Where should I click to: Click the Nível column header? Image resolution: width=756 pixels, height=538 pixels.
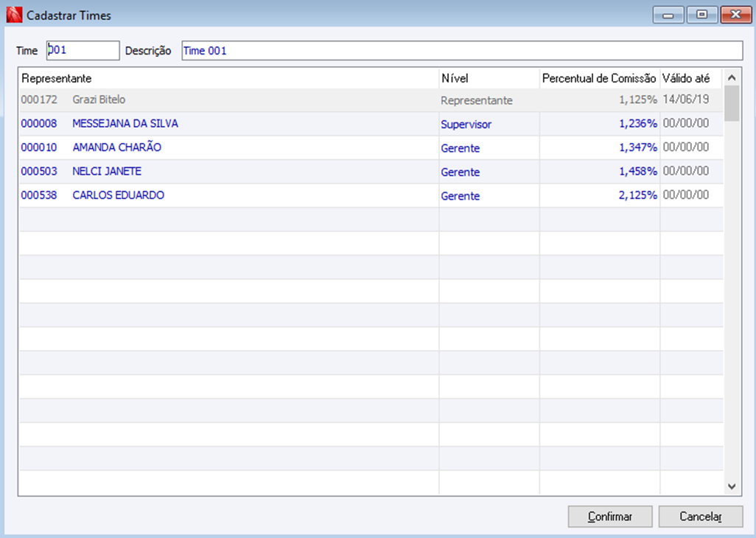point(489,78)
